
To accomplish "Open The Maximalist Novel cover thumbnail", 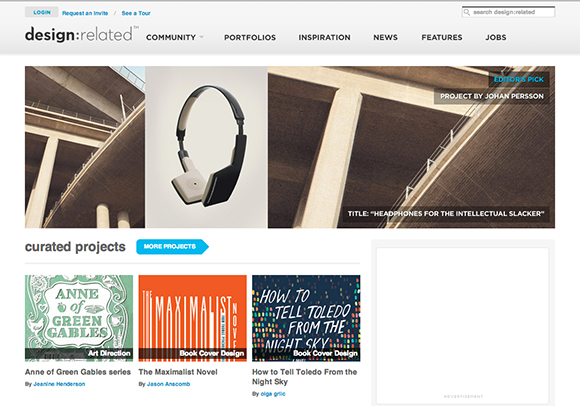I will tap(192, 318).
